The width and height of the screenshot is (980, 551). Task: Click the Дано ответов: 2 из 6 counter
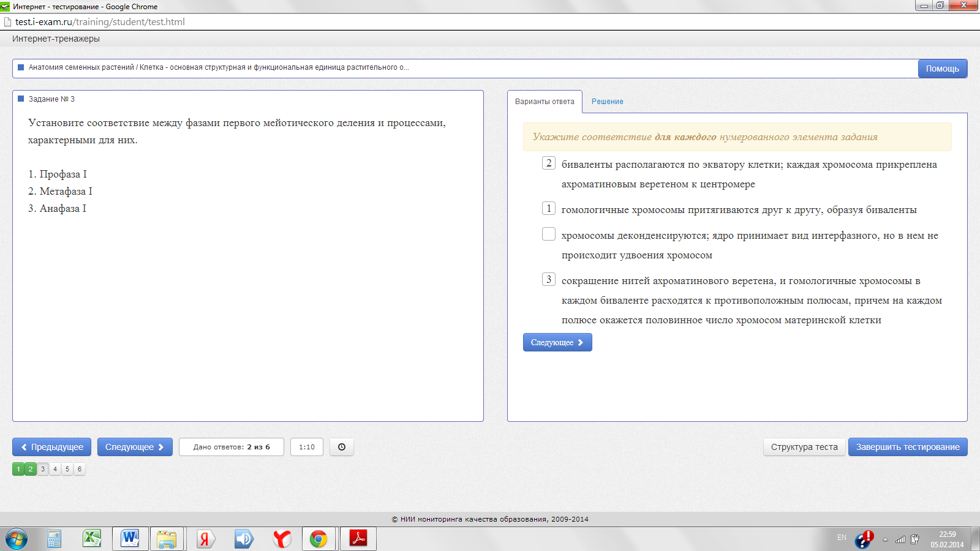(x=232, y=447)
